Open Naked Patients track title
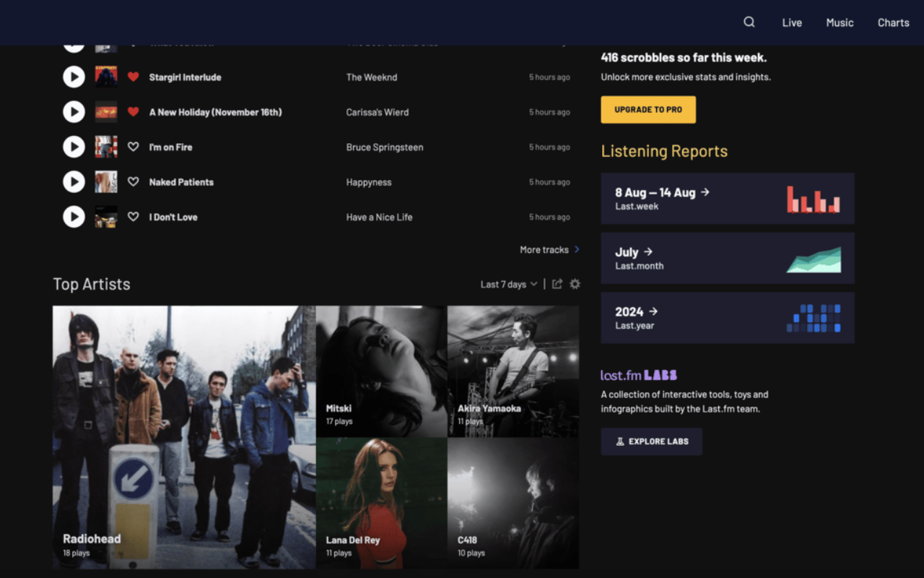924x578 pixels. (x=181, y=182)
